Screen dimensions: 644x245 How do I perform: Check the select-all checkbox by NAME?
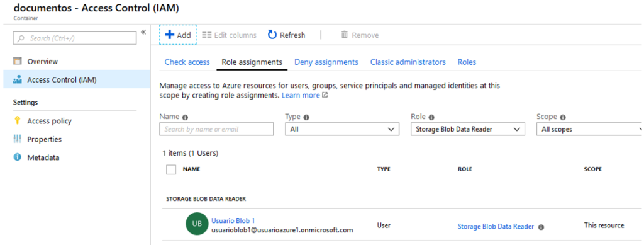tap(171, 169)
